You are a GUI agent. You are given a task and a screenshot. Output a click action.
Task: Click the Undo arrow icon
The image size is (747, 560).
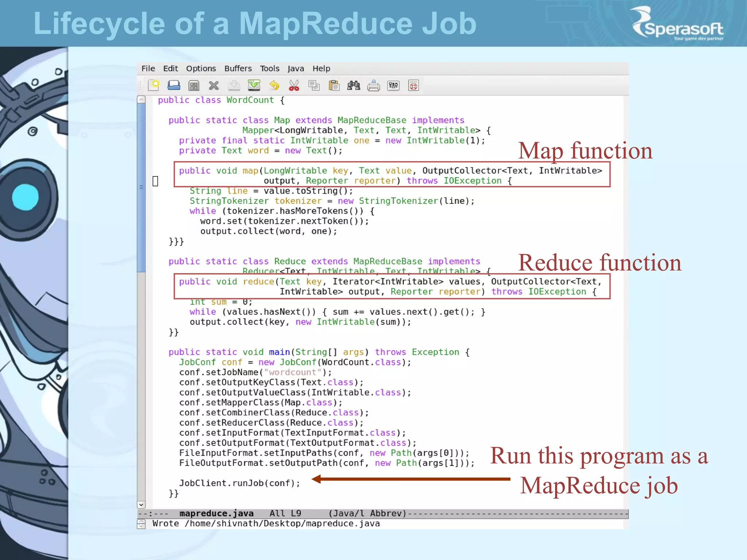tap(274, 85)
